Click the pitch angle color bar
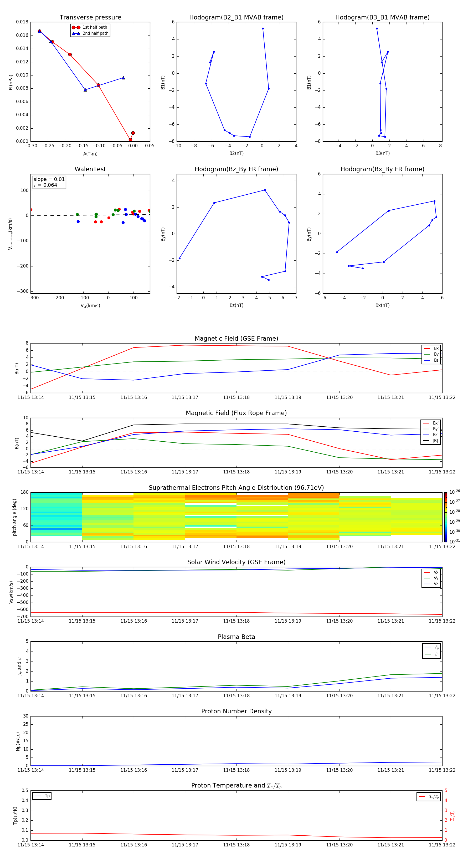 coord(446,517)
